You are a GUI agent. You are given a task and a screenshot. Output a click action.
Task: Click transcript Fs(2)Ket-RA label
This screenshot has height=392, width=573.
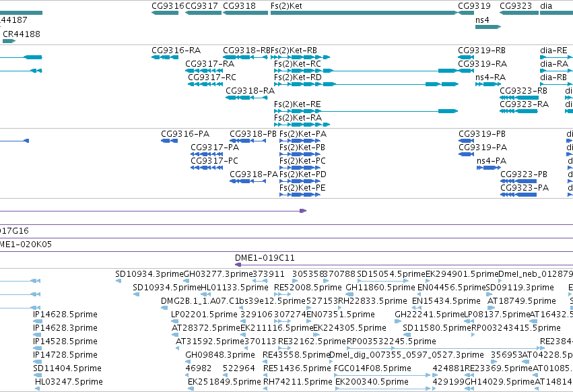point(298,118)
